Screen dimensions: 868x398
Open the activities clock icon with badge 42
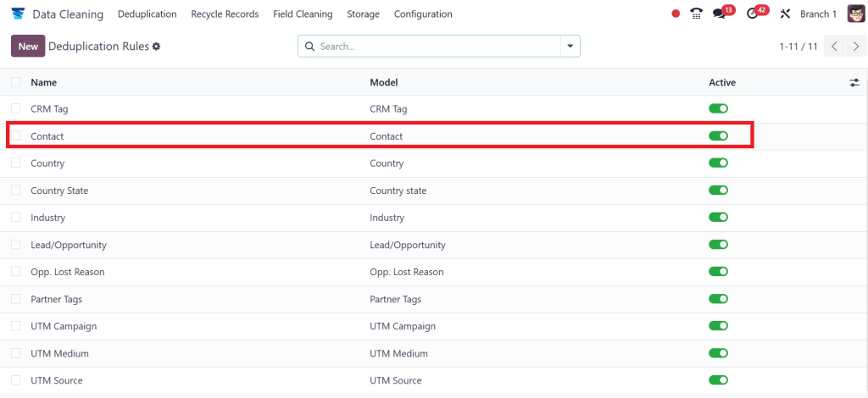tap(752, 14)
